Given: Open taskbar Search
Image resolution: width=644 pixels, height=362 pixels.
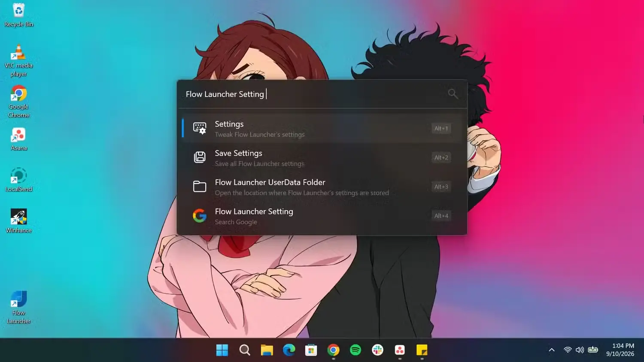Looking at the screenshot, I should [245, 350].
